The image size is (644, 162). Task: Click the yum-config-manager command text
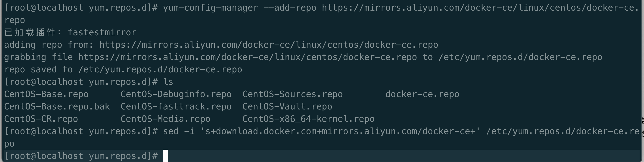point(211,8)
